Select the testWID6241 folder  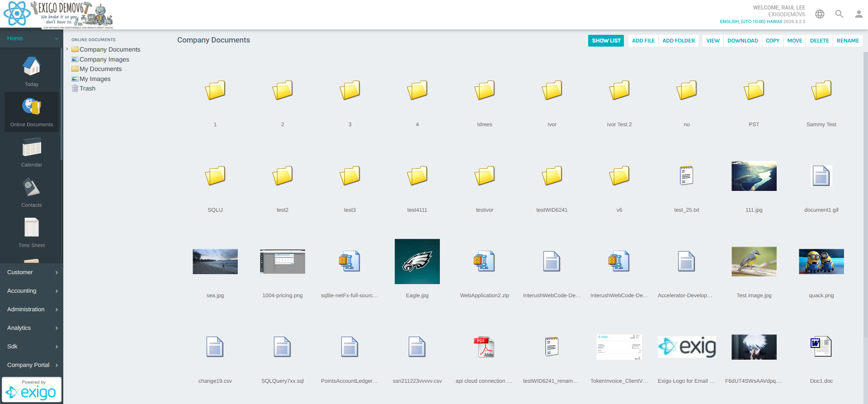click(552, 176)
